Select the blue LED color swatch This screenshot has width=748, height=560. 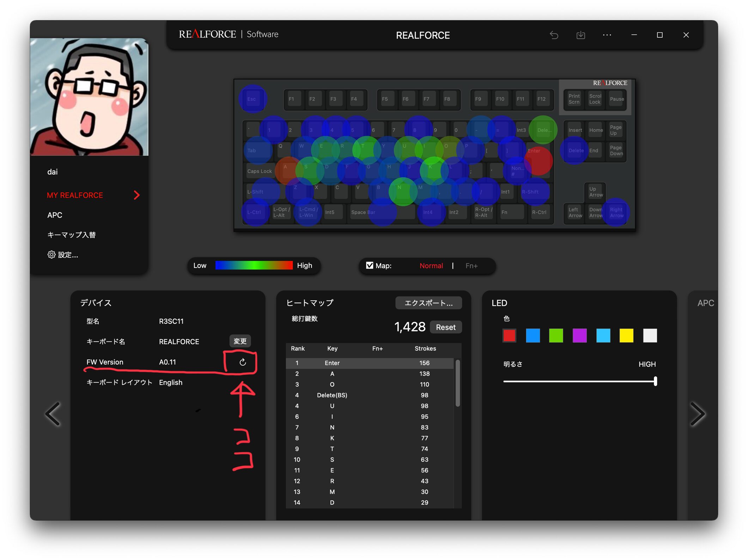(533, 336)
